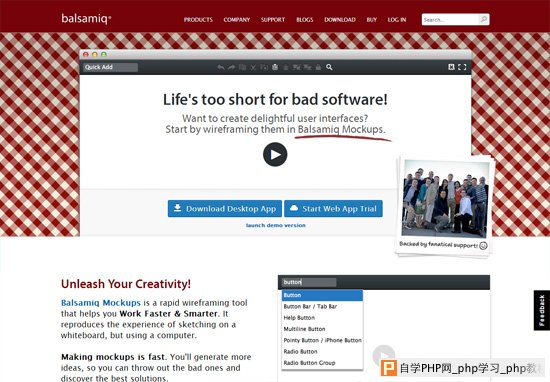The image size is (550, 382).
Task: Click the quick add field containing 'button'
Action: [x=309, y=282]
